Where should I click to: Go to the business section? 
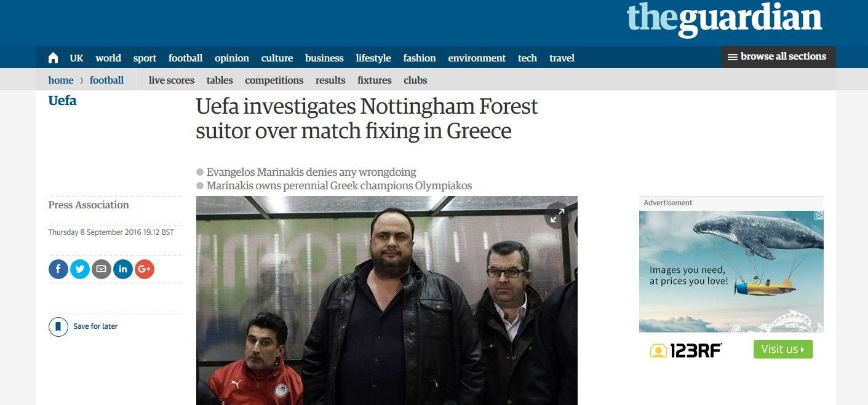click(324, 58)
